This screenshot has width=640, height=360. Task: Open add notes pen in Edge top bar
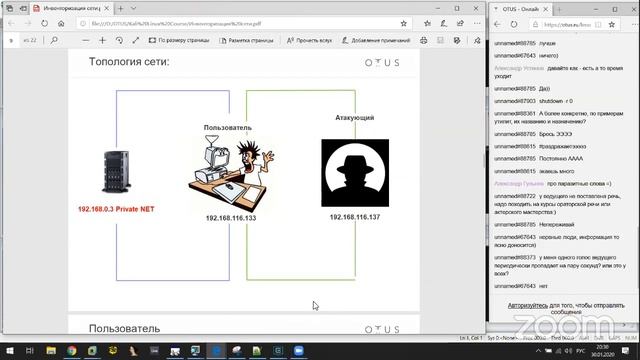pos(444,24)
